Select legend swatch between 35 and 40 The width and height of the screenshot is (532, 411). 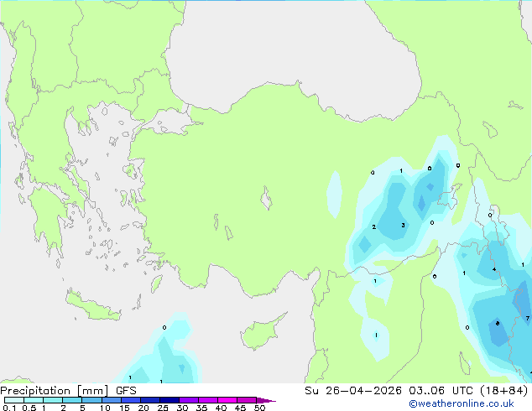tap(208, 400)
